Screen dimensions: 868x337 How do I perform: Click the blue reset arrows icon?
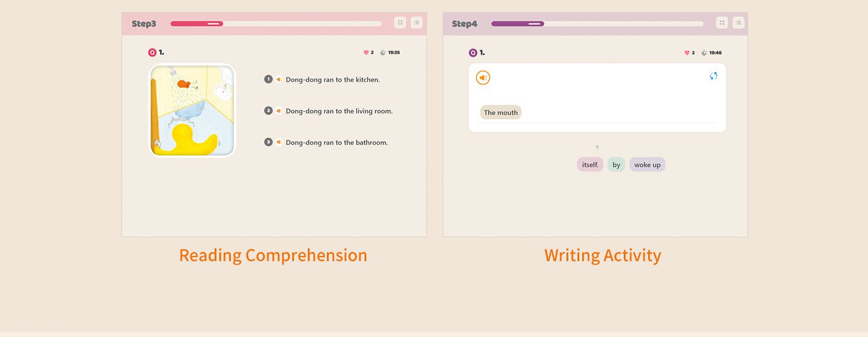click(x=713, y=76)
